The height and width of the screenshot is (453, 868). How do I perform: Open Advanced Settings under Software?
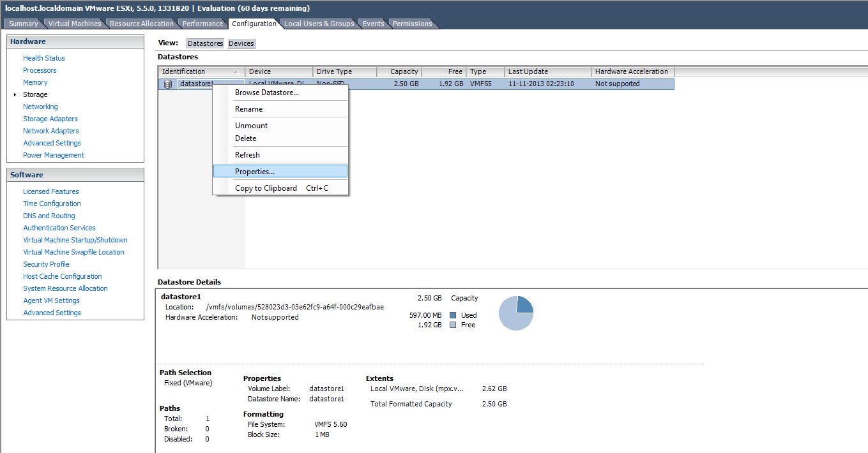click(52, 313)
